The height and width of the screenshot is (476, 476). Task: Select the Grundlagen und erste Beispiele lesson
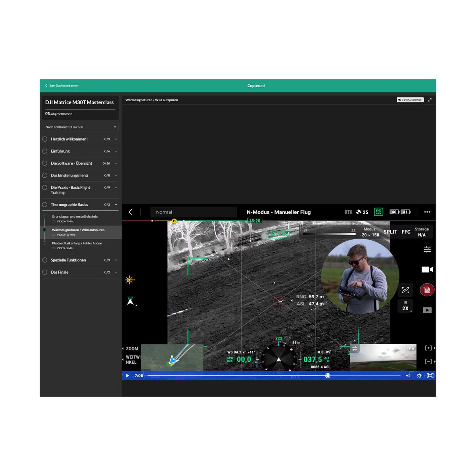(x=75, y=217)
